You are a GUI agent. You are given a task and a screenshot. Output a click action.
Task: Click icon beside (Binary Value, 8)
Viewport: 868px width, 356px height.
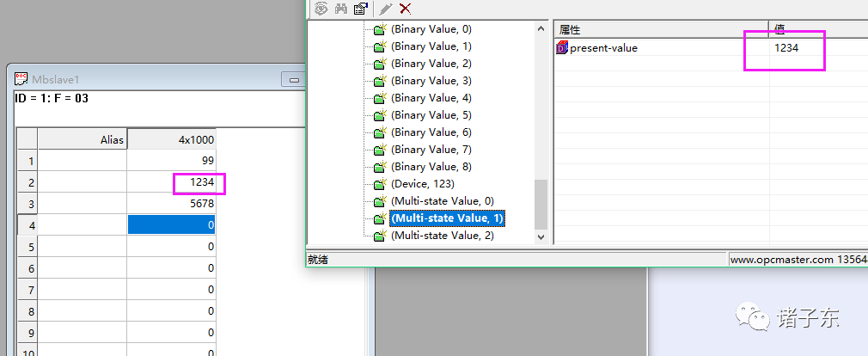pyautogui.click(x=379, y=167)
